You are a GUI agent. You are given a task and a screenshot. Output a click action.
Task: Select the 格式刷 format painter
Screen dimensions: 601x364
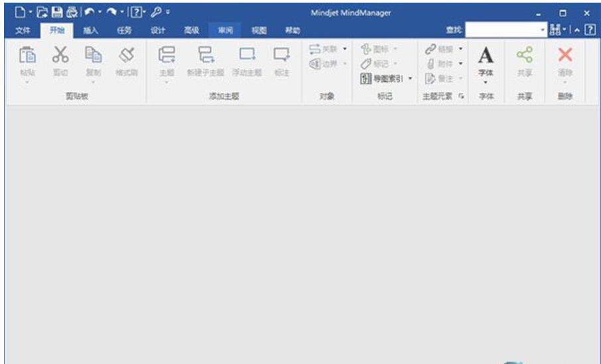[127, 61]
